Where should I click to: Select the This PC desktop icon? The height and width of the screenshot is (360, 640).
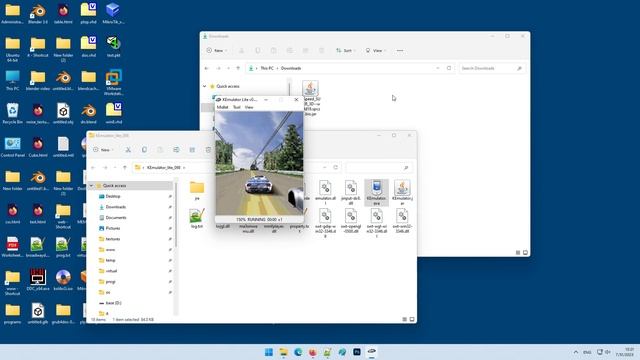point(13,80)
